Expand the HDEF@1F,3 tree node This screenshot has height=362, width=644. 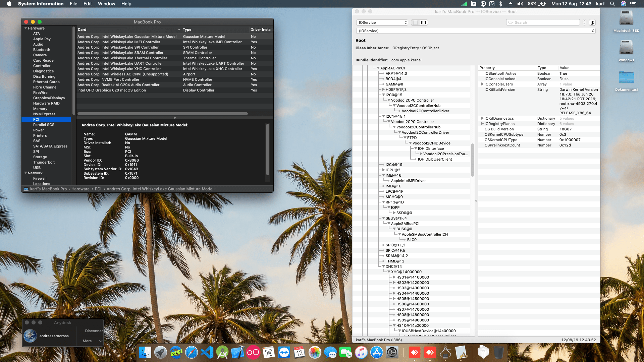coord(383,89)
